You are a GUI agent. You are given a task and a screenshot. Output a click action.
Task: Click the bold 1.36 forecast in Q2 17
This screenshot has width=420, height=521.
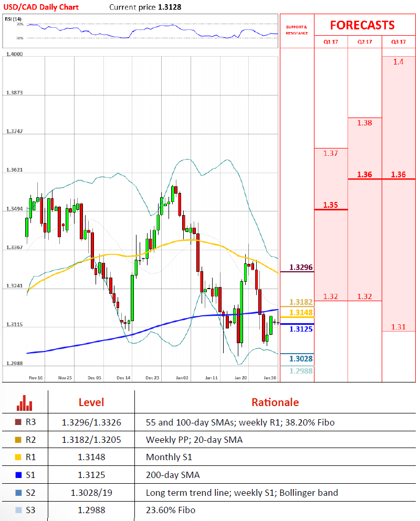364,174
